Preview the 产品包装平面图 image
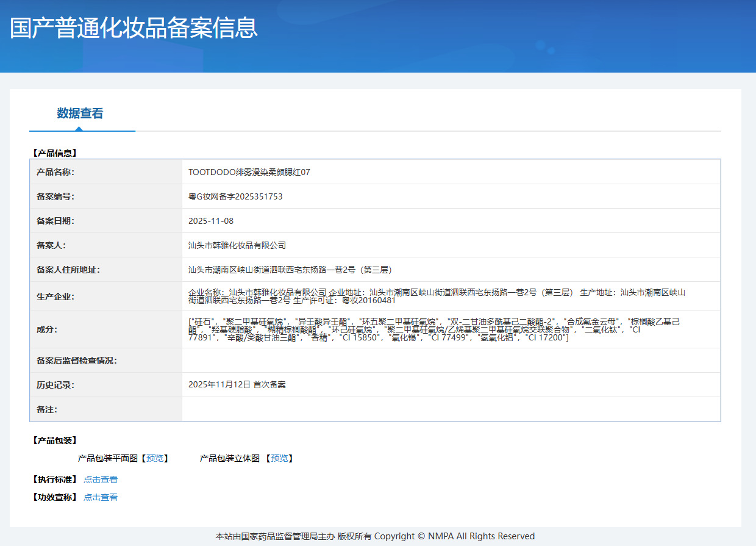756x546 pixels. tap(154, 458)
